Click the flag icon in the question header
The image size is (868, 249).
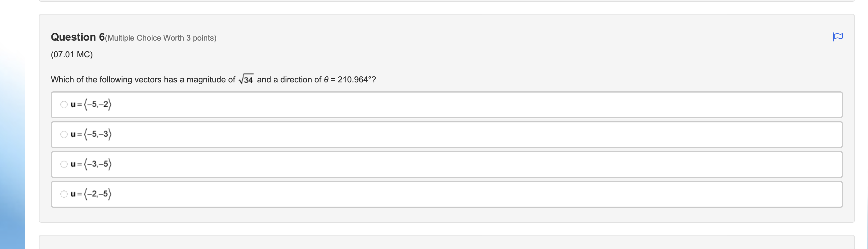[x=839, y=37]
